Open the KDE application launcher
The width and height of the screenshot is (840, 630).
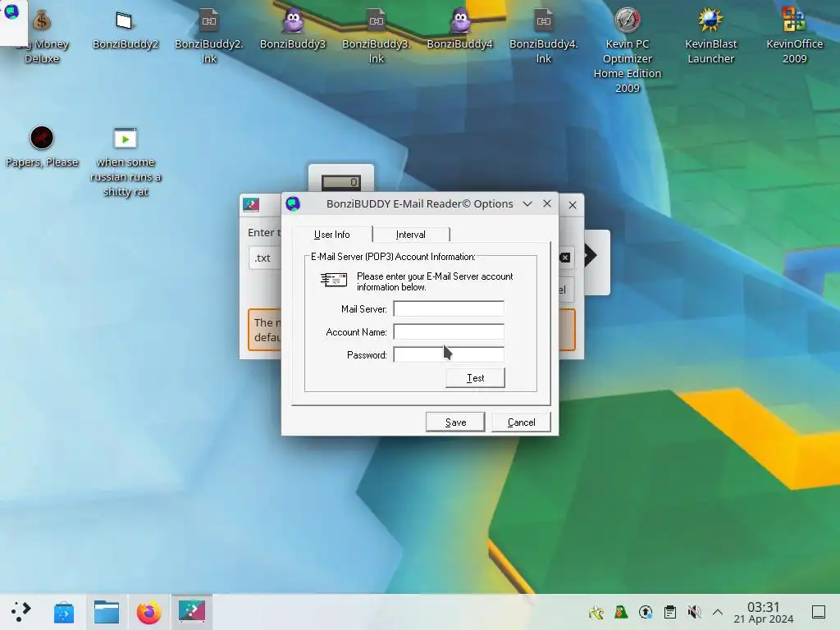(x=21, y=611)
